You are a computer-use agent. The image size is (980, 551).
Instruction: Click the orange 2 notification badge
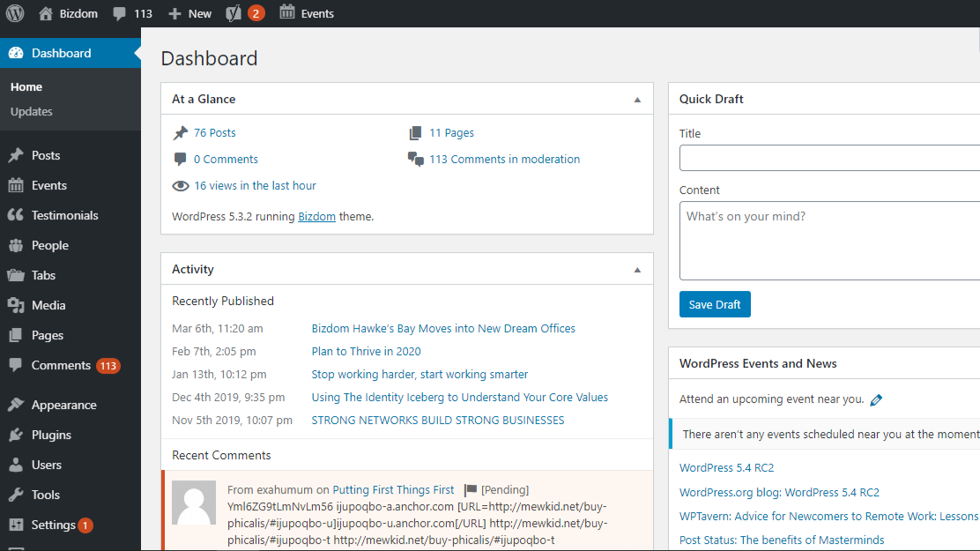point(256,13)
